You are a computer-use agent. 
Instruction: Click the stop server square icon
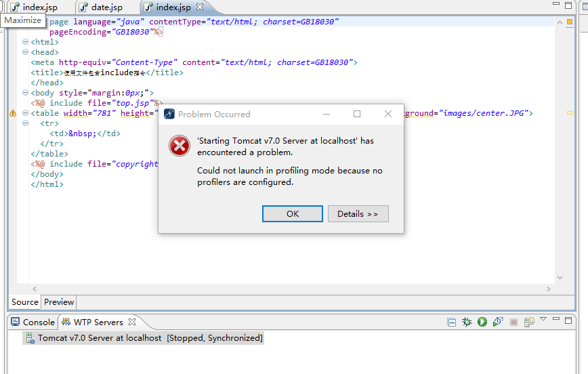tap(513, 323)
